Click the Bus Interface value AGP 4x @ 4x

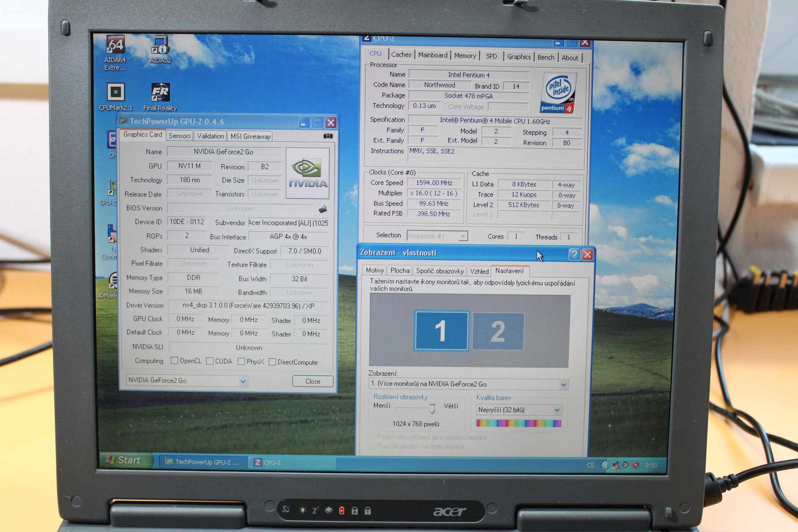(288, 236)
